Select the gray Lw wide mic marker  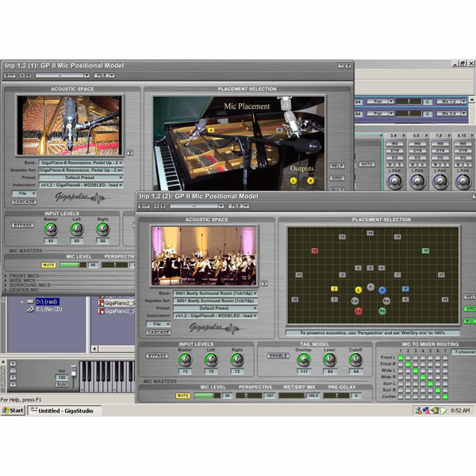pos(355,301)
